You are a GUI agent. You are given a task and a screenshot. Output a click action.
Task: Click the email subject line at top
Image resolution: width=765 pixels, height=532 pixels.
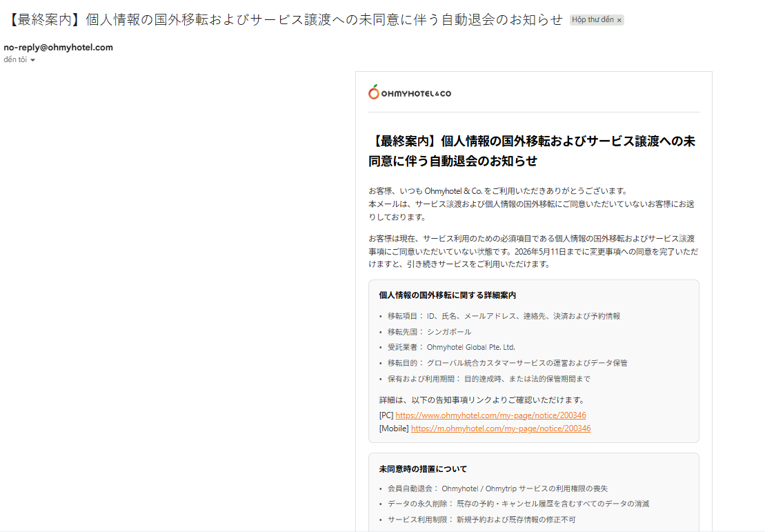point(285,19)
